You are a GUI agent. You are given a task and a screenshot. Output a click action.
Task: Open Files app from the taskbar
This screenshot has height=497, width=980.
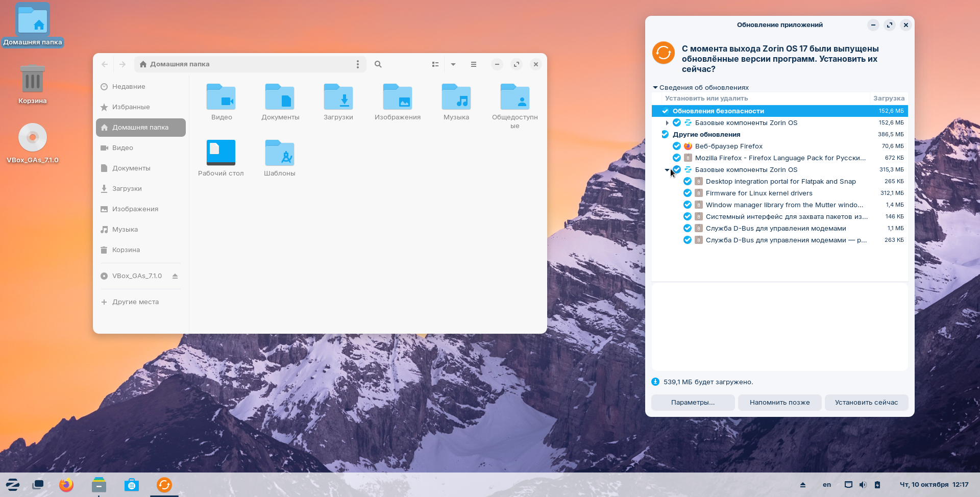[99, 485]
